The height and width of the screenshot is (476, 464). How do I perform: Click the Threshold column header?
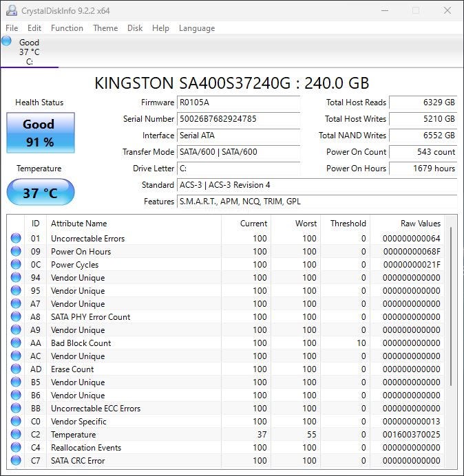(345, 224)
